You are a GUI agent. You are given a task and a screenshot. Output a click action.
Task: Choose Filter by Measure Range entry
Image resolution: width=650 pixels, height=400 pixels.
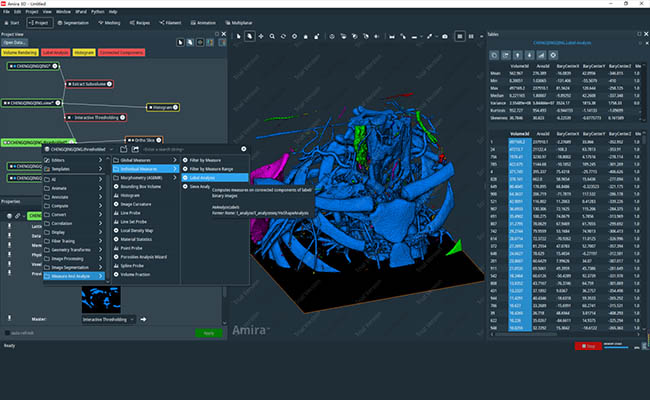pos(215,169)
